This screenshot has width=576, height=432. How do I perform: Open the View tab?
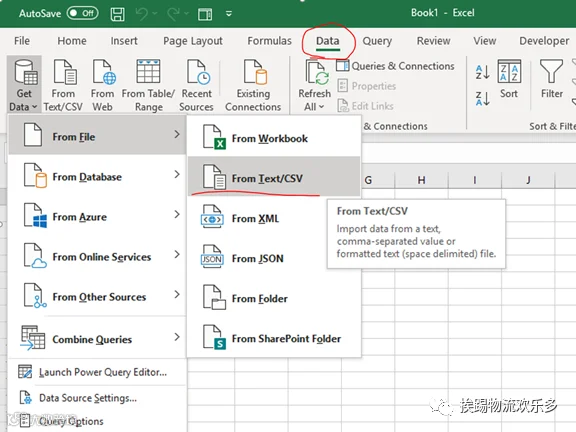coord(485,41)
